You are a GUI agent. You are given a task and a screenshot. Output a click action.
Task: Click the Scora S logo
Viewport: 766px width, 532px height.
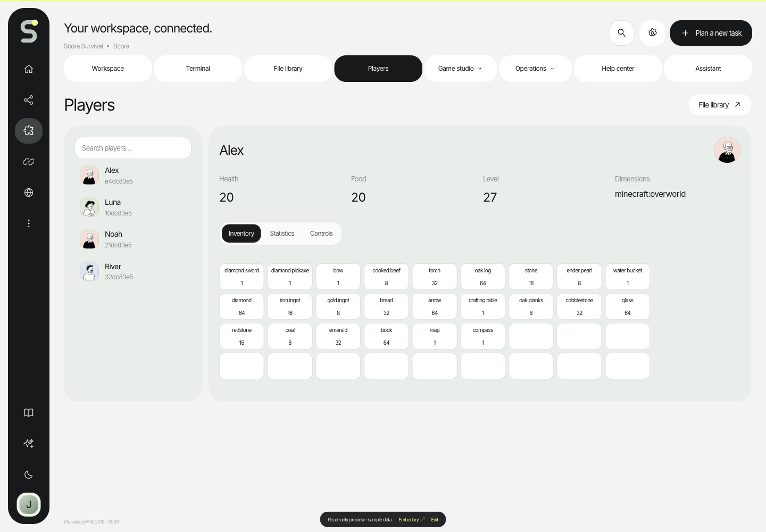29,31
